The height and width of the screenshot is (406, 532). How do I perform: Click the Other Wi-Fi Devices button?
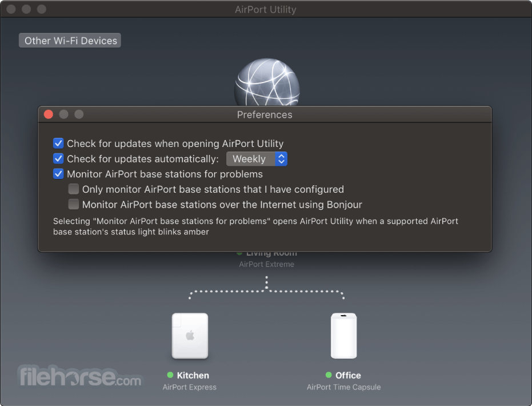click(70, 41)
